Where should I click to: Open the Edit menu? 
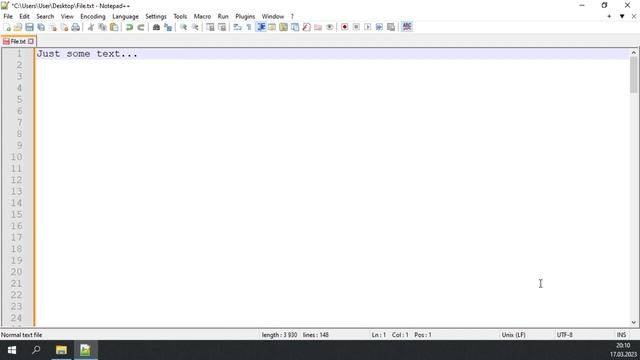pos(24,16)
